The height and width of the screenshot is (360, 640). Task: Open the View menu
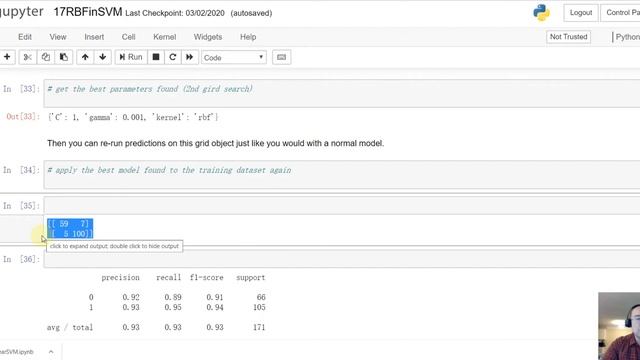click(58, 37)
